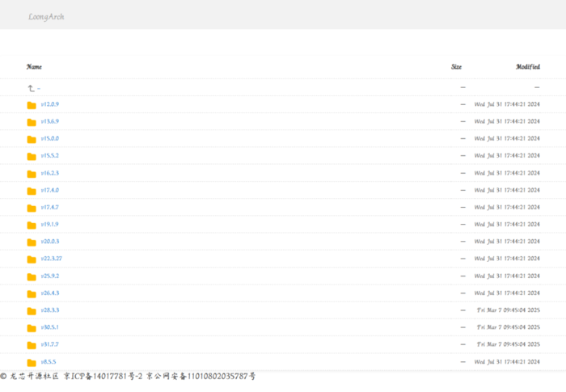
Task: Click the up-arrow parent directory icon
Action: tap(31, 88)
